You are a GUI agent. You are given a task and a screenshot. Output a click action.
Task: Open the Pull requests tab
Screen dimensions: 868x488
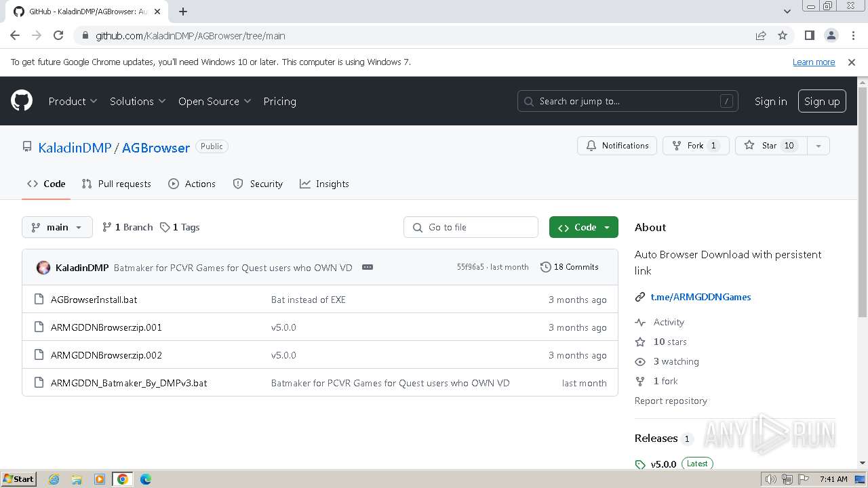coord(116,184)
